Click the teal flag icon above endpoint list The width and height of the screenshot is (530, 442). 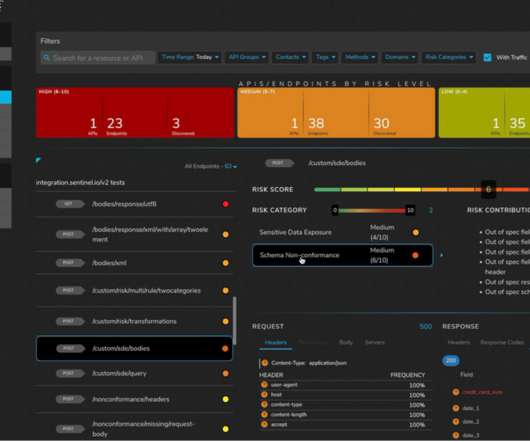(38, 159)
